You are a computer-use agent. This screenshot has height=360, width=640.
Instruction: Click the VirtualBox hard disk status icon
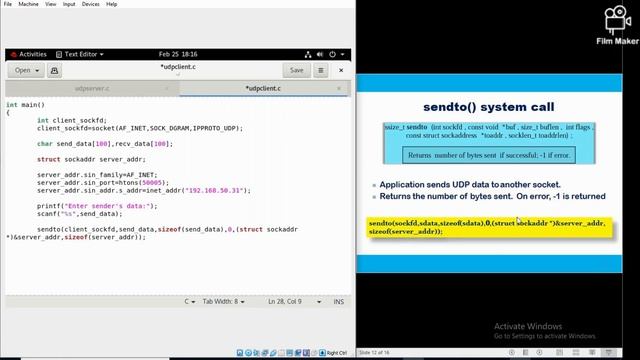(240, 353)
